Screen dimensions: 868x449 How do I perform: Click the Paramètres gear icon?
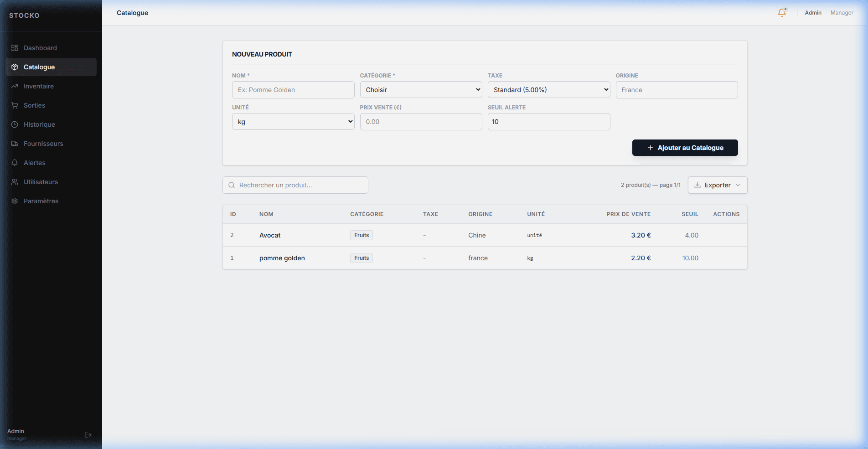click(x=15, y=201)
